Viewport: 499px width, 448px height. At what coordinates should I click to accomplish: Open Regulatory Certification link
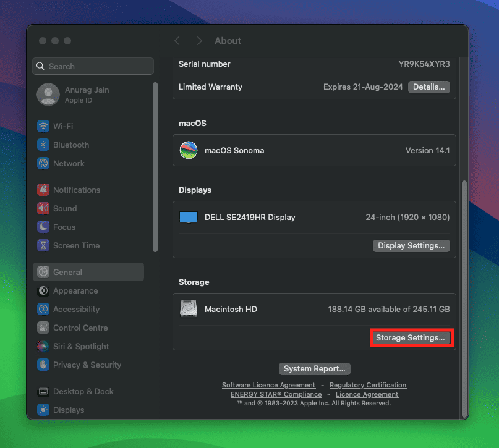click(368, 385)
